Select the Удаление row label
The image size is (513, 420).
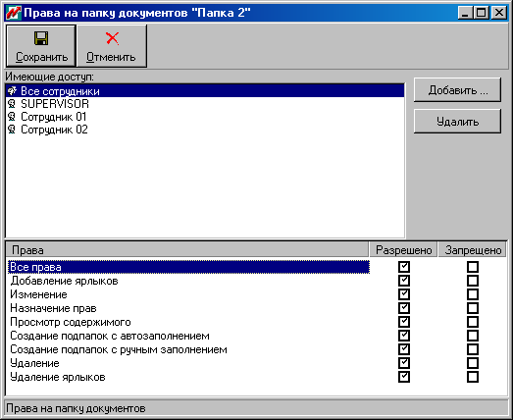click(x=34, y=363)
